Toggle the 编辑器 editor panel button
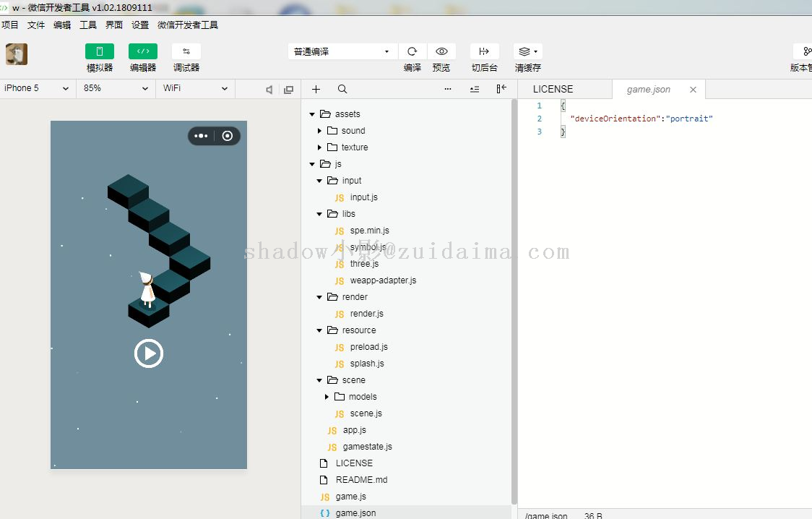The image size is (812, 519). [142, 51]
